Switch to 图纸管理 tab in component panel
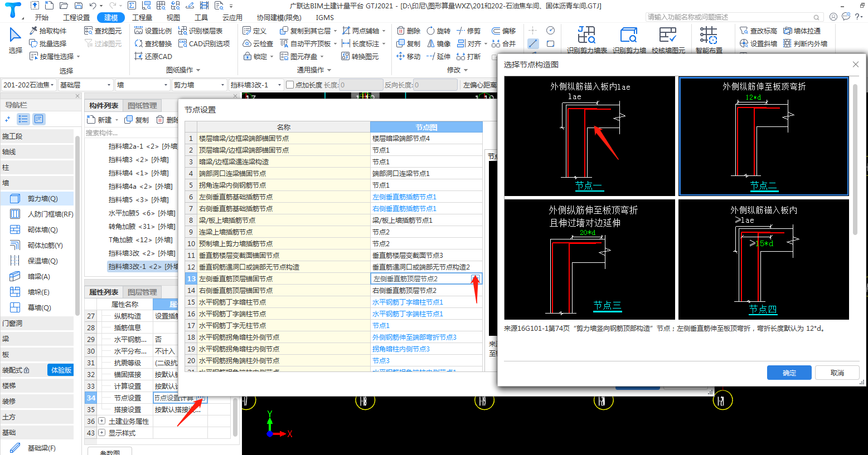Screen dimensions: 868x455 click(142, 106)
